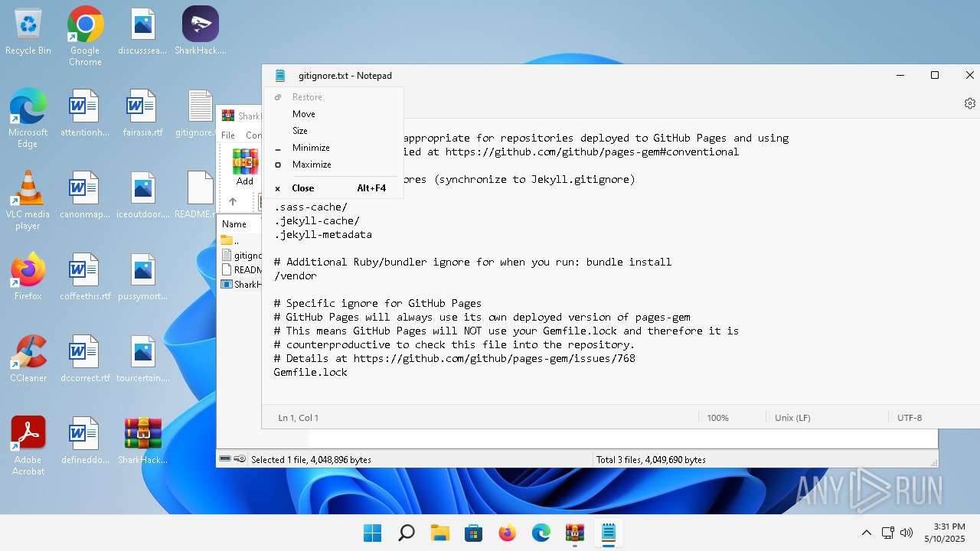980x551 pixels.
Task: Select the gitignore entry in WinRAR list
Action: pyautogui.click(x=240, y=256)
